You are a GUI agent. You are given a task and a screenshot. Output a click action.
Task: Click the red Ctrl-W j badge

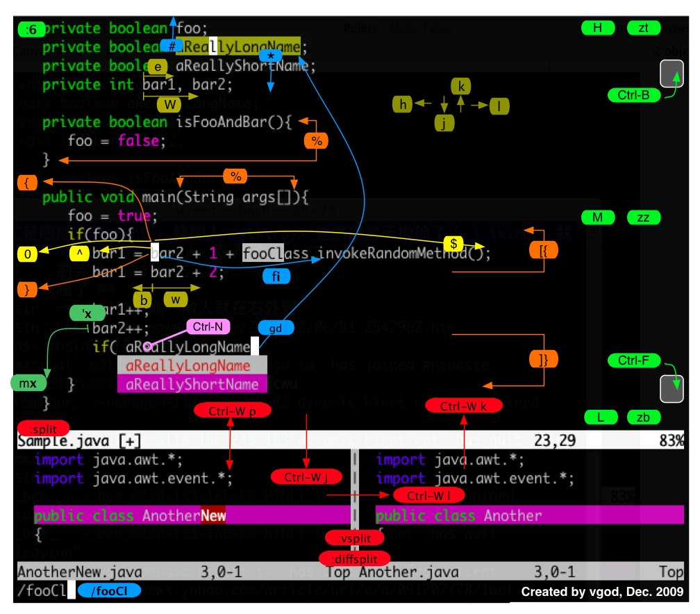coord(306,477)
